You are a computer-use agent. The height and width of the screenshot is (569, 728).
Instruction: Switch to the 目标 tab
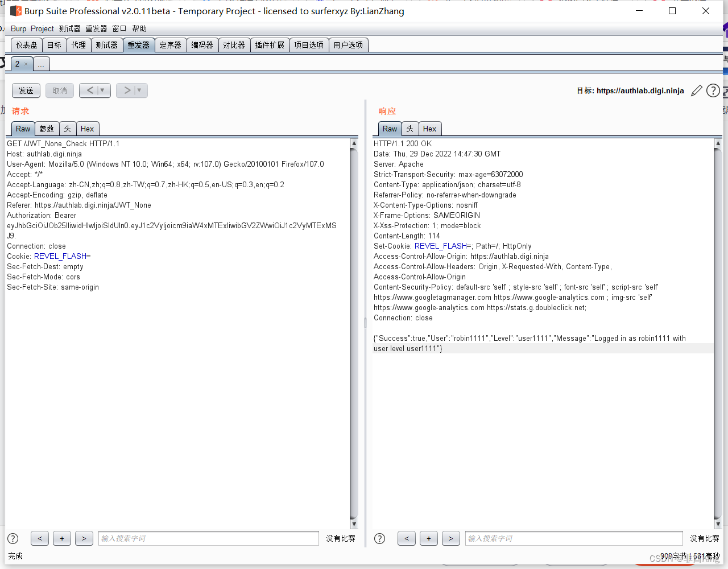click(55, 45)
